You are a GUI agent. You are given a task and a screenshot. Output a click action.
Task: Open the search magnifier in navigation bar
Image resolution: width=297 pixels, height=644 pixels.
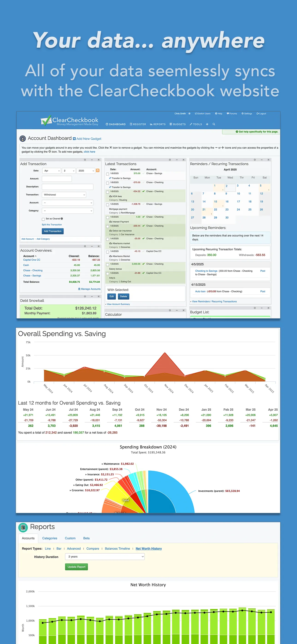(214, 124)
